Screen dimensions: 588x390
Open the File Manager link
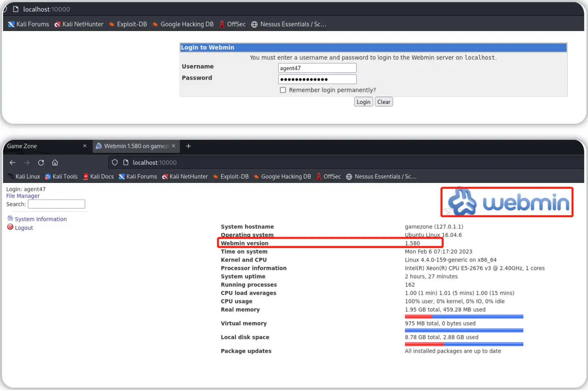tap(23, 196)
